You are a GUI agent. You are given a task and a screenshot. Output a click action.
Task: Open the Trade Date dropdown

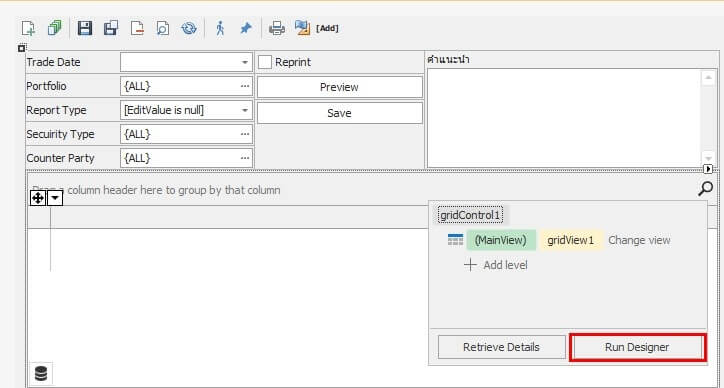pyautogui.click(x=245, y=62)
